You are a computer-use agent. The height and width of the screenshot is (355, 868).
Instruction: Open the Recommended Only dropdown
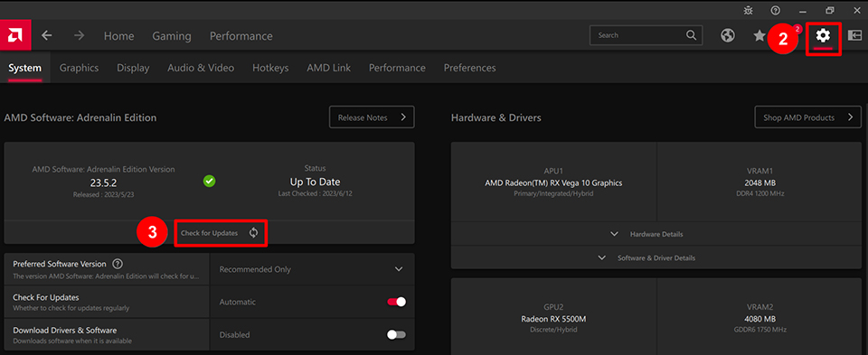(x=312, y=269)
